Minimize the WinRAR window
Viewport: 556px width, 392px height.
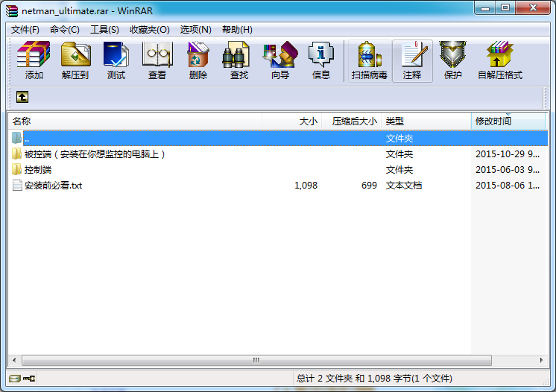pos(485,8)
